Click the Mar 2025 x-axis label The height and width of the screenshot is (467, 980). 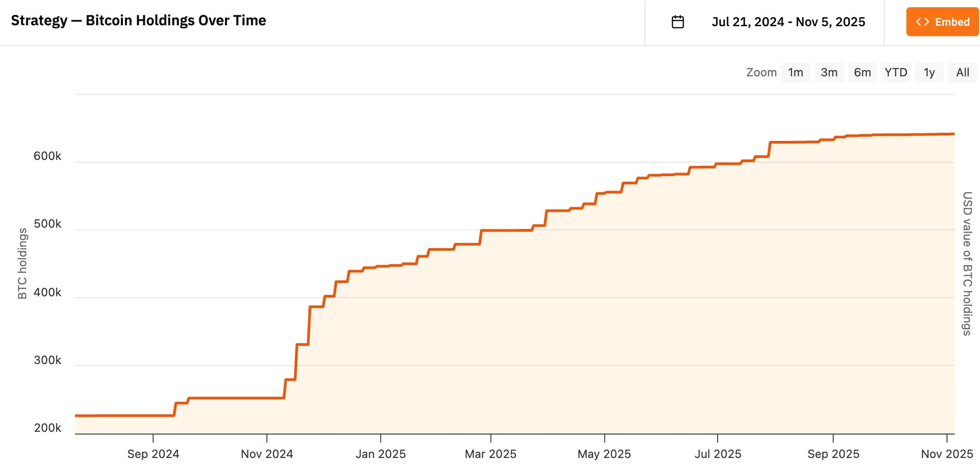490,453
